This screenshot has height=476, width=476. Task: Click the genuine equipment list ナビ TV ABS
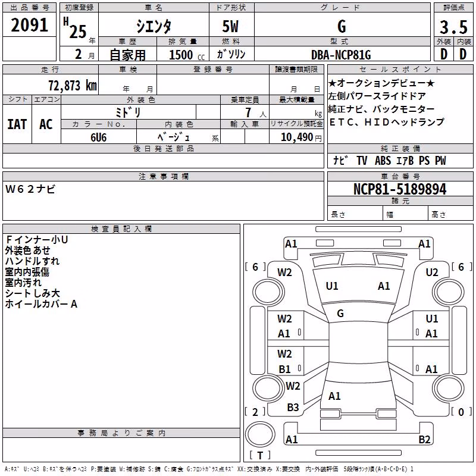pyautogui.click(x=390, y=160)
